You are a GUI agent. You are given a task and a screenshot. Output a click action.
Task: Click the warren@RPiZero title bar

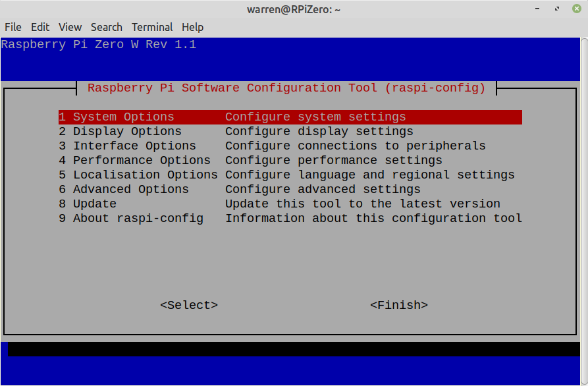294,9
